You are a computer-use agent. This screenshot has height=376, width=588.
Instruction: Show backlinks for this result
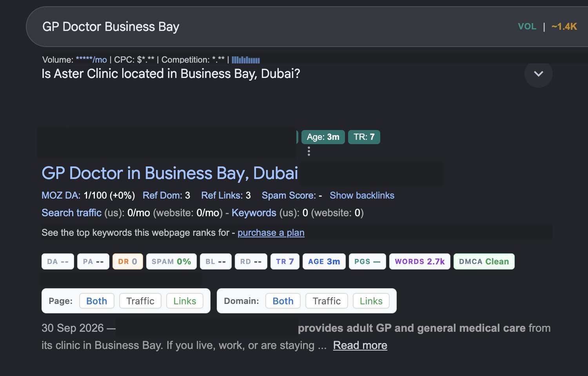[x=362, y=195]
